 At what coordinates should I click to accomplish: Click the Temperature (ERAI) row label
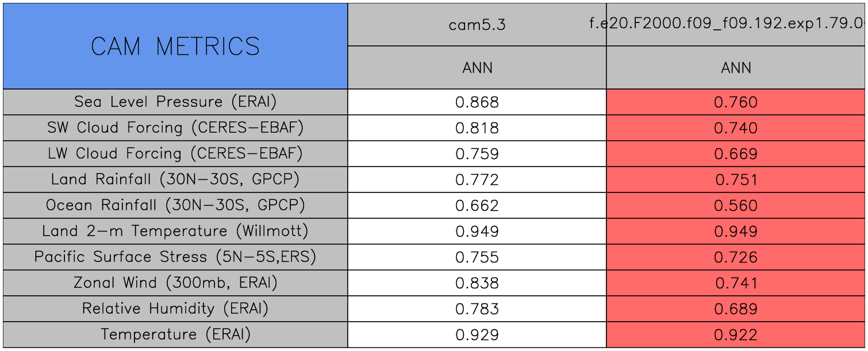tap(175, 334)
